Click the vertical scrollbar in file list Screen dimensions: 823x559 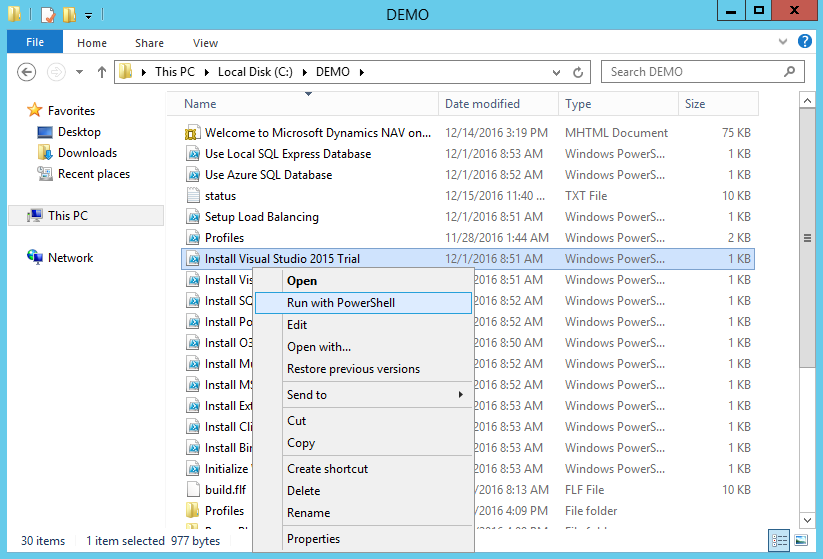[807, 238]
